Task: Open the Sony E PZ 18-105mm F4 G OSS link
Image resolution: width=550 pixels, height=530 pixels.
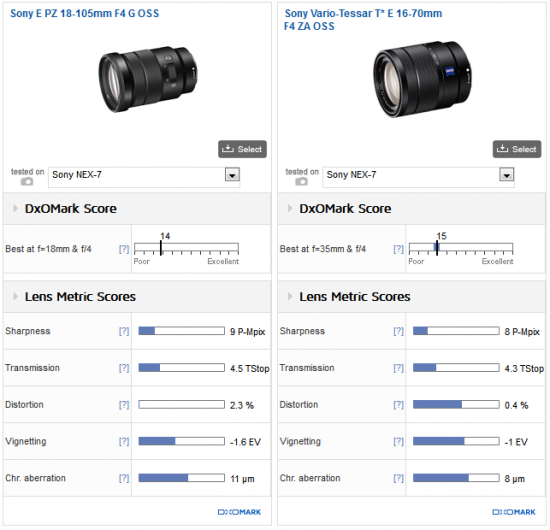Action: tap(85, 13)
